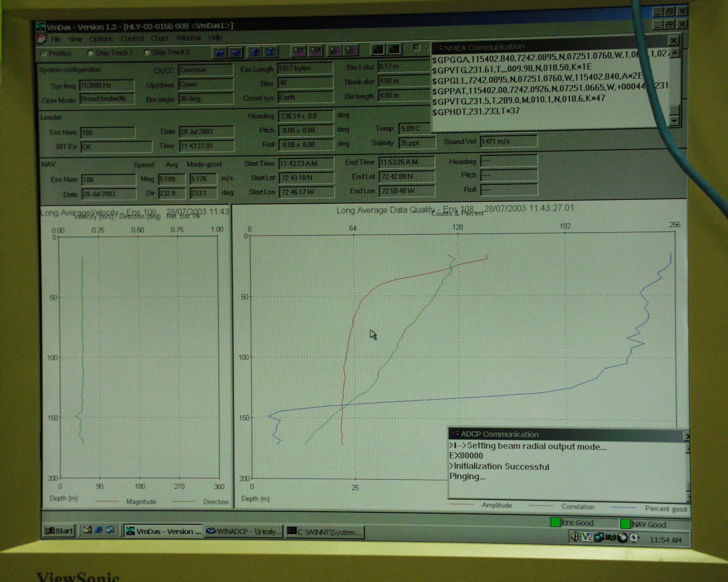The image size is (728, 582).
Task: Click the first magenta-bar toolbar icon
Action: pyautogui.click(x=299, y=51)
